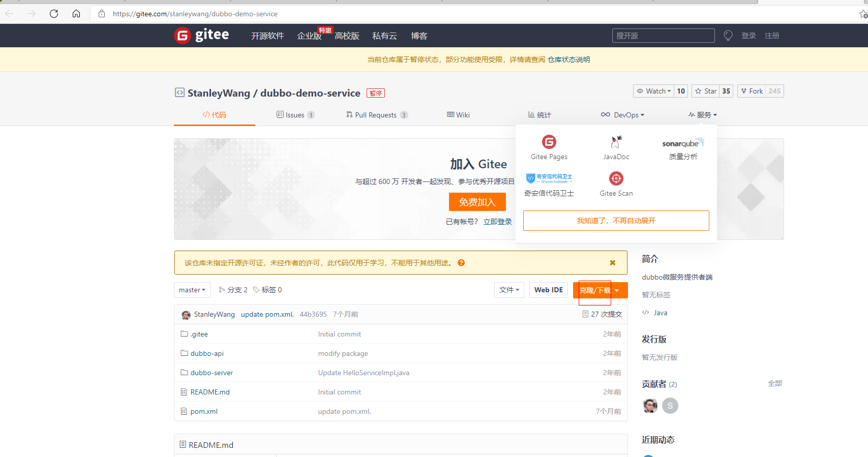Image resolution: width=868 pixels, height=457 pixels.
Task: Click the repository icon before StanleyWang
Action: click(x=179, y=93)
